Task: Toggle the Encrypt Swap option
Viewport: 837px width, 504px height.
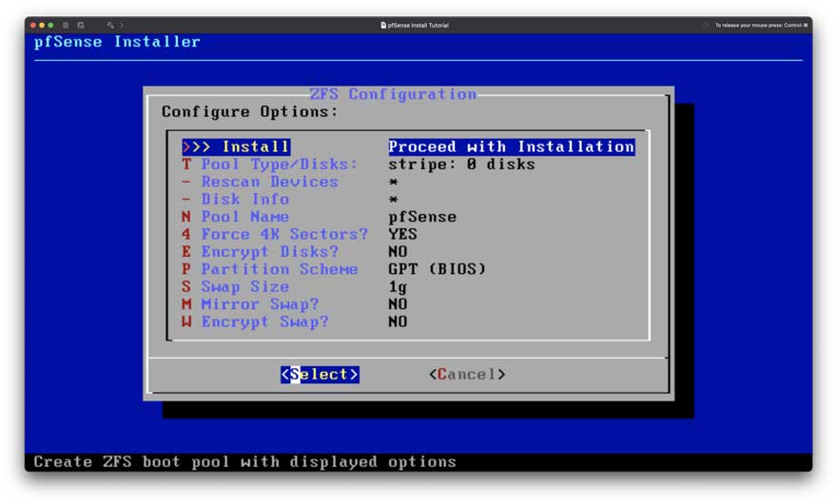Action: [x=255, y=322]
